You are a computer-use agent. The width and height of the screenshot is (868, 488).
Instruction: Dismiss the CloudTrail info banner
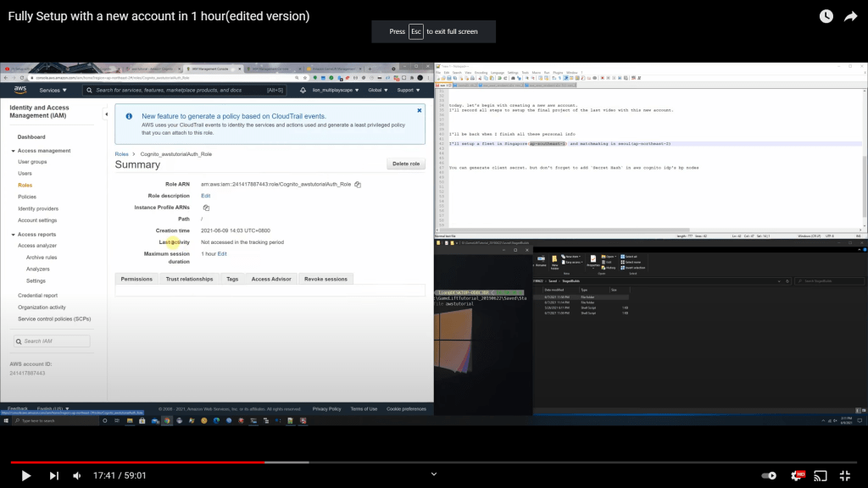[419, 110]
